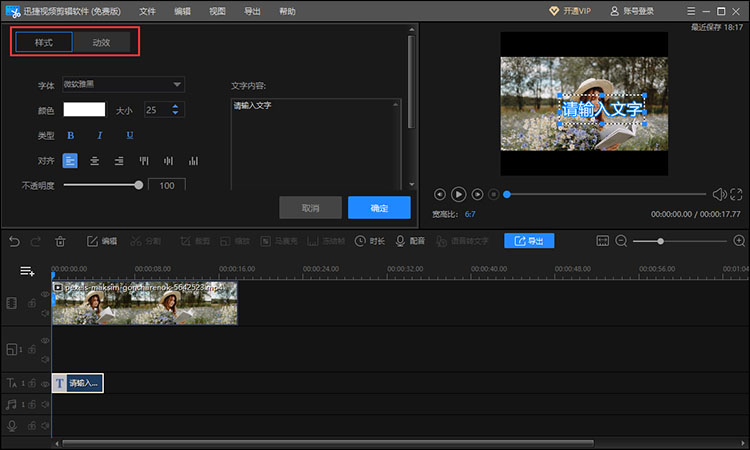Toggle bold B text type
750x450 pixels.
tap(71, 136)
